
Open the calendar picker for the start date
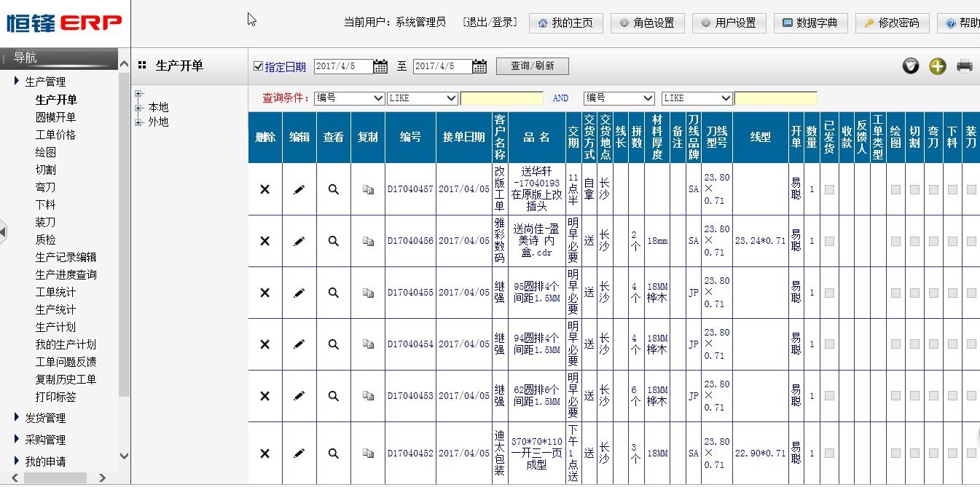click(380, 66)
